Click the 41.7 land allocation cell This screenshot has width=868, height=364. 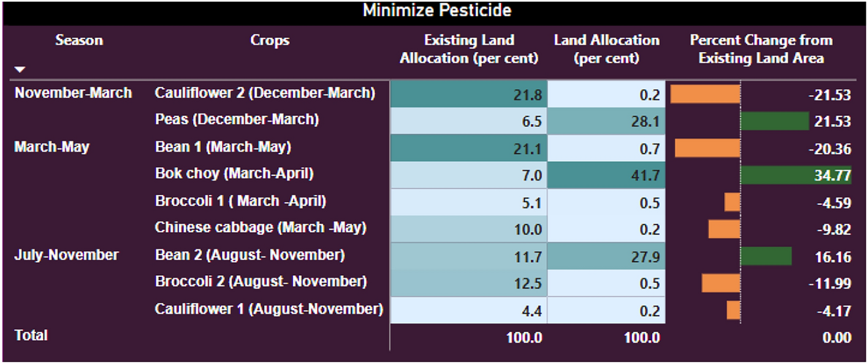606,175
